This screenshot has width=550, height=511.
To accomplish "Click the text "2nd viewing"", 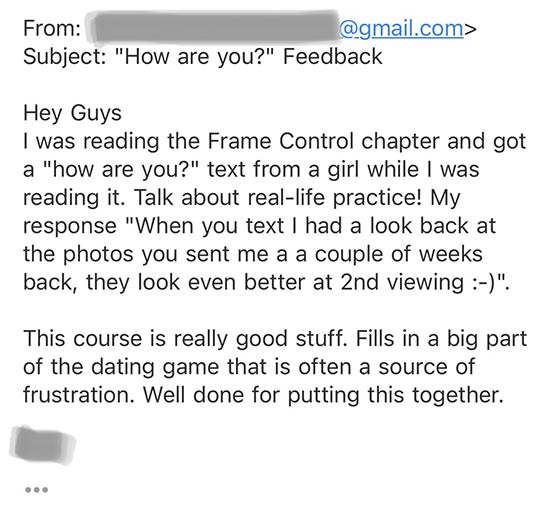I will (402, 283).
